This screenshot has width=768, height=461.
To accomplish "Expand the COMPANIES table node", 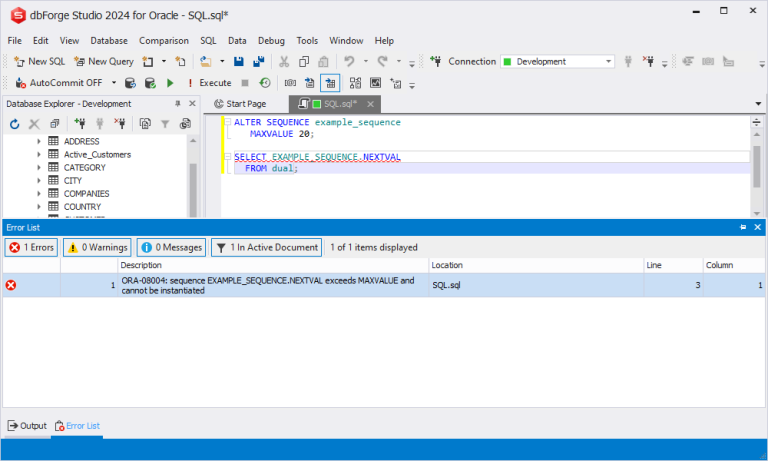I will point(39,194).
